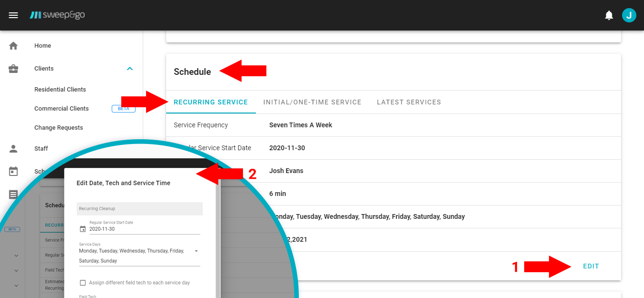Click the Recurring Cleanup field
The width and height of the screenshot is (644, 298).
pyautogui.click(x=139, y=208)
